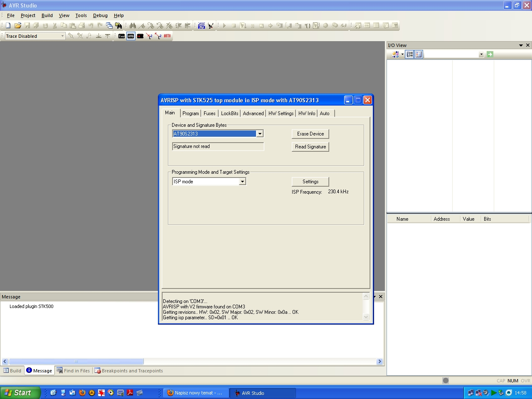Click the Read Signature button
This screenshot has height=399, width=532.
(310, 147)
